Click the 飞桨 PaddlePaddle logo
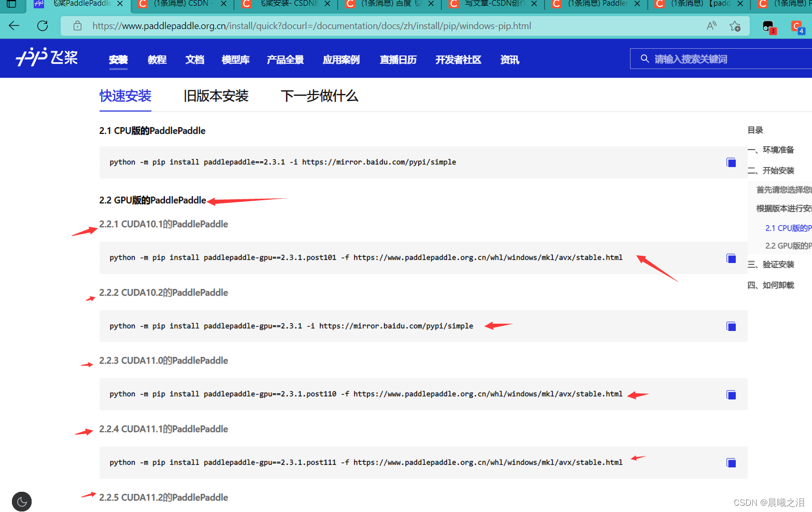 coord(46,58)
